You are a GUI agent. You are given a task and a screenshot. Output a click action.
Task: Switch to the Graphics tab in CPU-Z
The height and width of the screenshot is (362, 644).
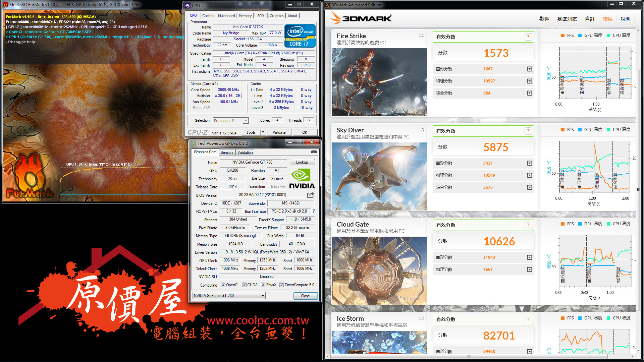[276, 16]
